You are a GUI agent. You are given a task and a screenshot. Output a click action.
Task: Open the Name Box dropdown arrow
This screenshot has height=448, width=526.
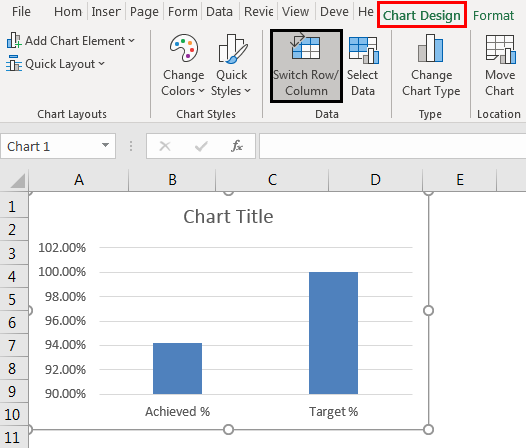(105, 145)
